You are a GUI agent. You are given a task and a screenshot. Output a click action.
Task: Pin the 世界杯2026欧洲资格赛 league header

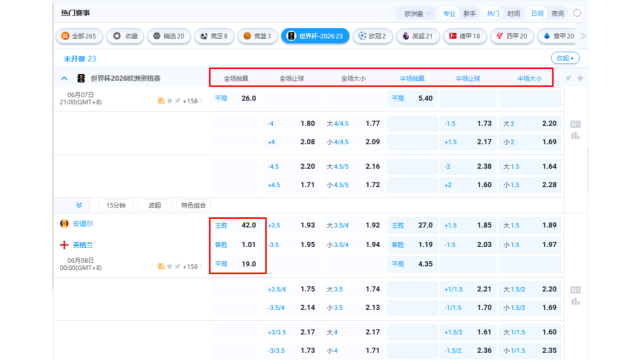tap(568, 78)
